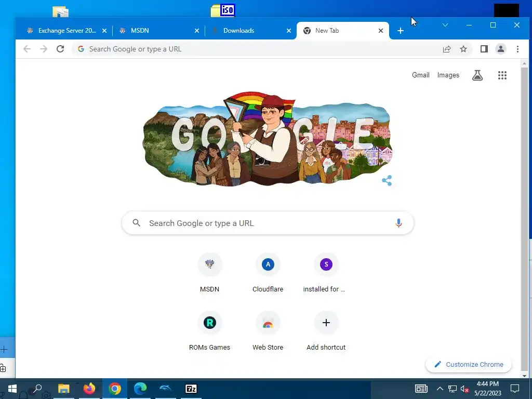Screen dimensions: 532x399
Task: Click Customize Chrome button
Action: coord(469,364)
